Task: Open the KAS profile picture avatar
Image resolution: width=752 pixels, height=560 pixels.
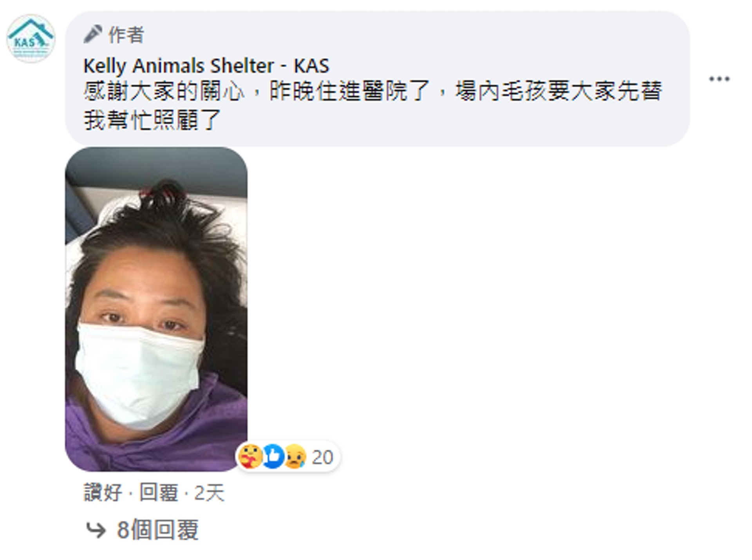Action: [31, 38]
